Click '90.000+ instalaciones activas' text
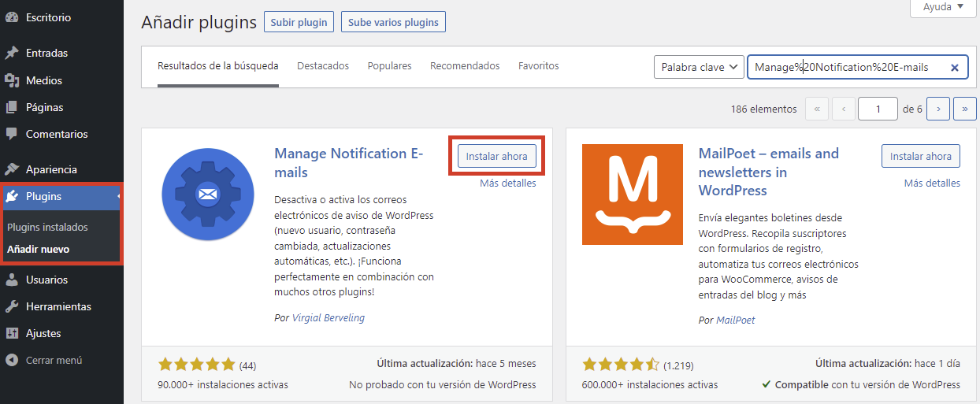The height and width of the screenshot is (404, 980). coord(224,384)
